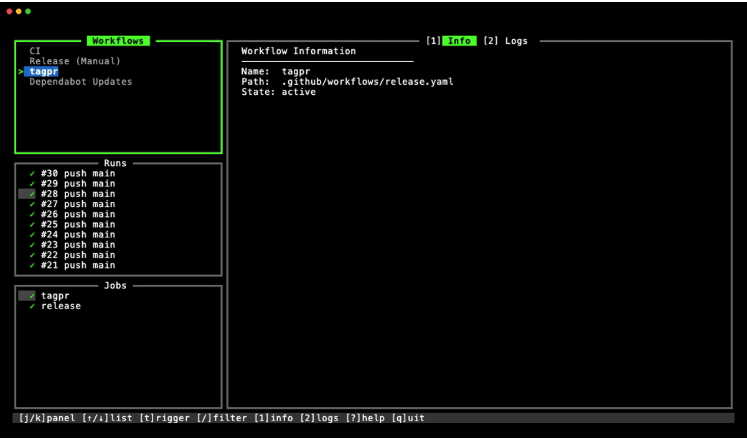Click the green maximize window button

pos(28,11)
